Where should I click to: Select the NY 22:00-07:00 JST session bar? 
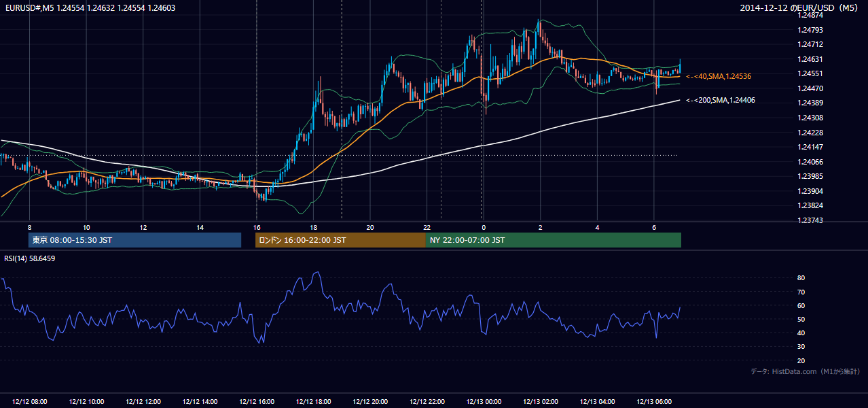click(554, 240)
